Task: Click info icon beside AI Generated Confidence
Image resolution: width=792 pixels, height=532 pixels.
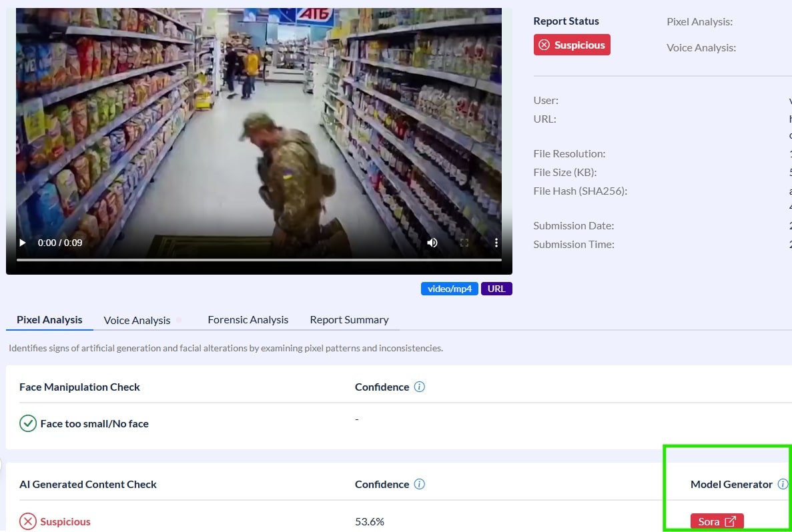Action: (419, 484)
